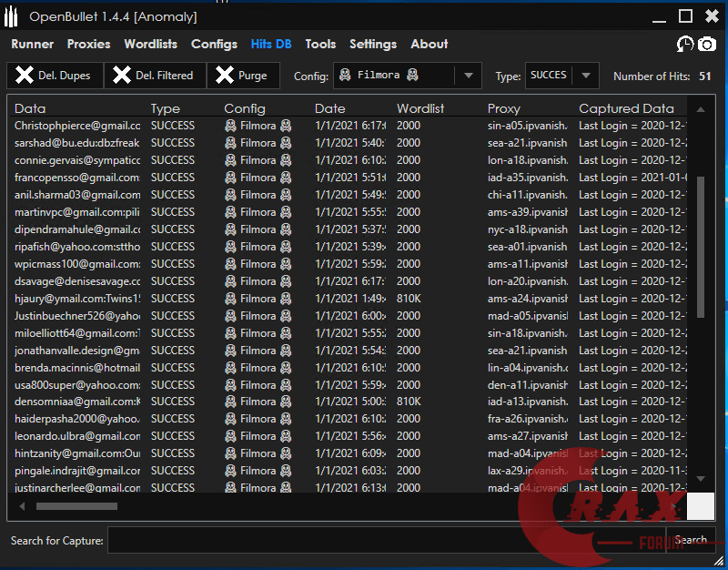Select the jonathanvalle.design row
The width and height of the screenshot is (728, 570).
point(349,351)
